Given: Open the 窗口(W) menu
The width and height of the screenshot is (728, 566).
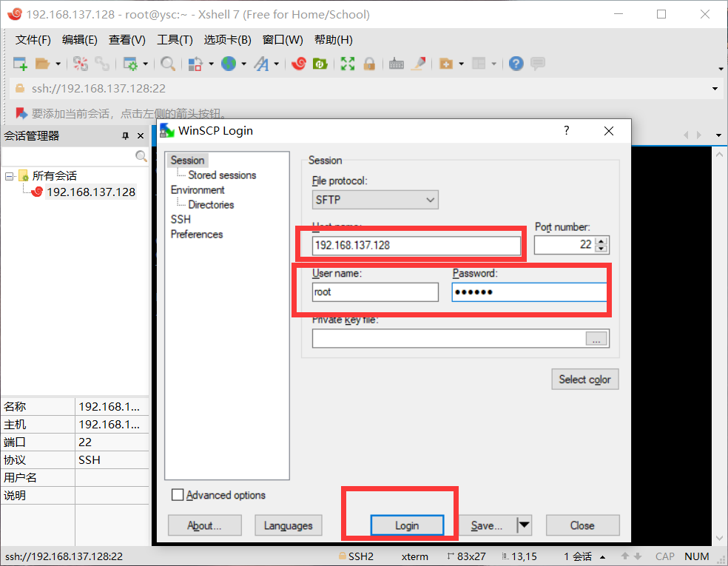Looking at the screenshot, I should click(283, 40).
